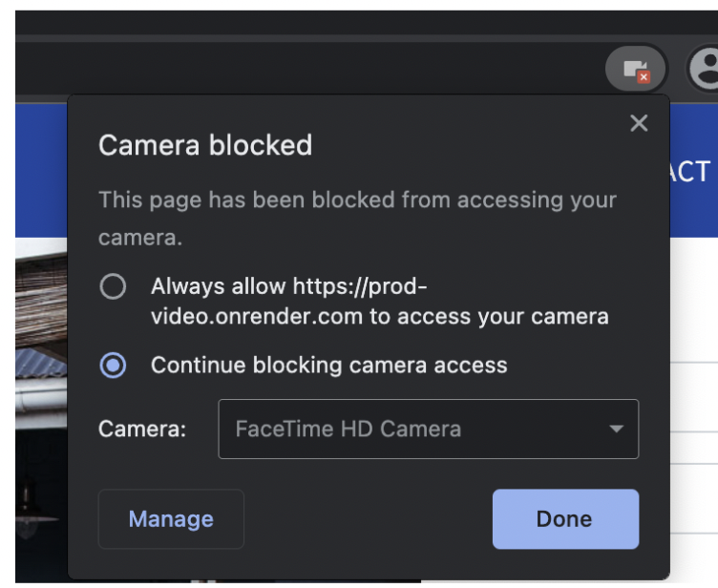Click the 'page has been blocked' description text
718x588 pixels.
tap(357, 200)
